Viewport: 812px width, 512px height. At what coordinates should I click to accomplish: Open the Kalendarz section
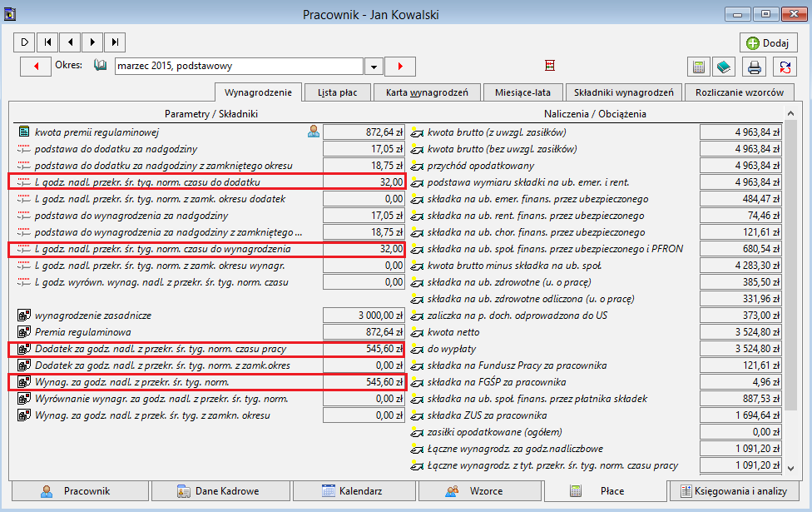(x=354, y=490)
